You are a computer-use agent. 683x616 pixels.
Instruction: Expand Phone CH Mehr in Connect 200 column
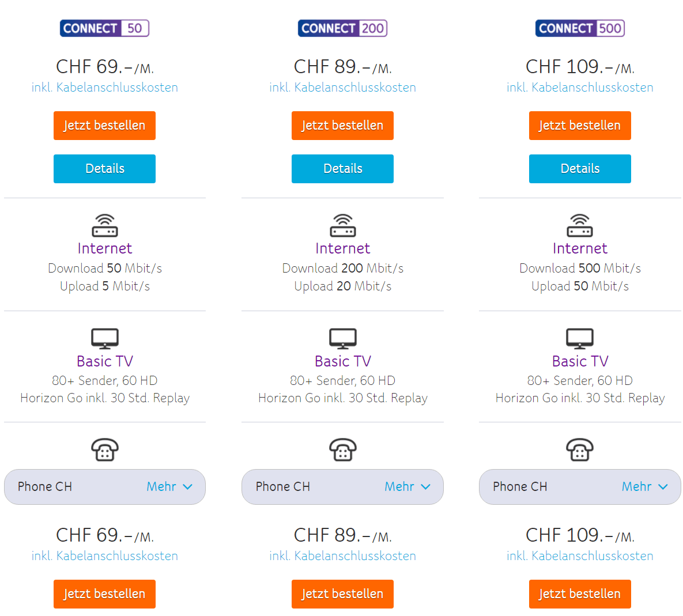point(407,486)
